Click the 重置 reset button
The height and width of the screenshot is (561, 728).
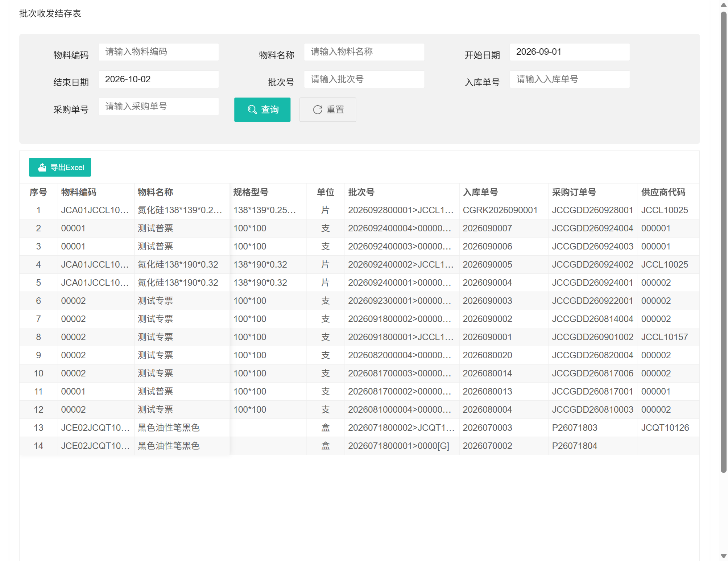point(328,110)
